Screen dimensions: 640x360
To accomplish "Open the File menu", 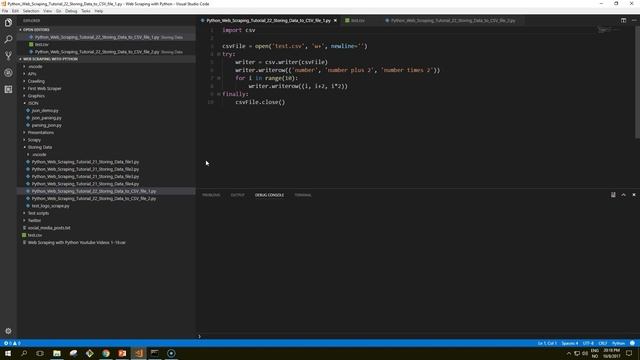I will coord(5,11).
